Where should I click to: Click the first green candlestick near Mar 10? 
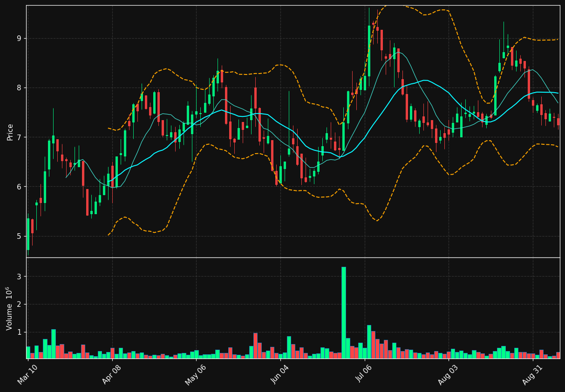[28, 234]
